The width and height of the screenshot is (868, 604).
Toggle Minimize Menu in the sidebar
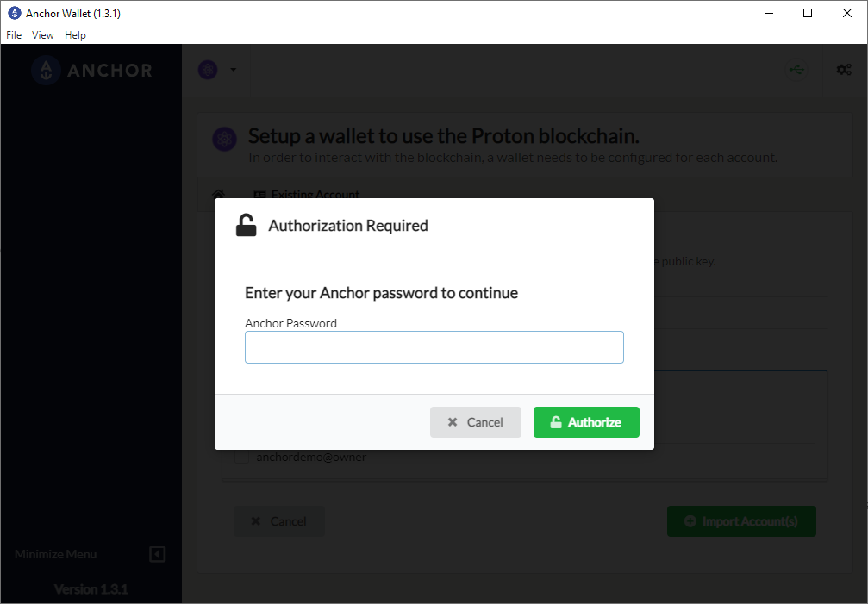[55, 554]
